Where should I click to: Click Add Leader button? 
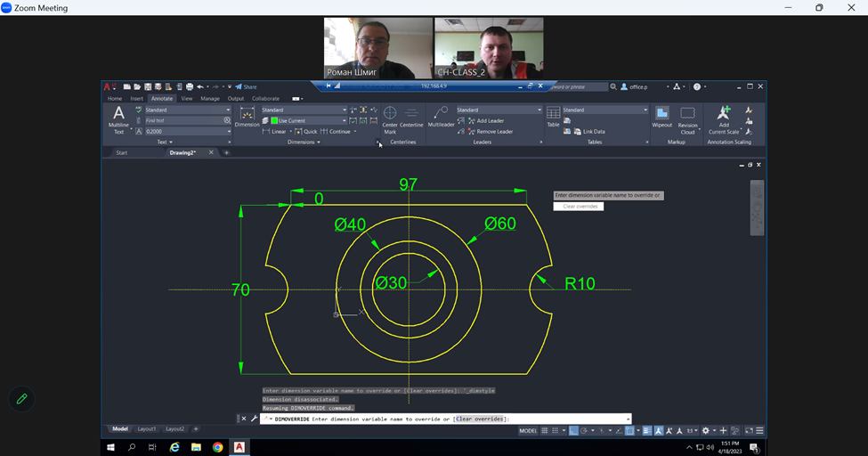click(490, 120)
